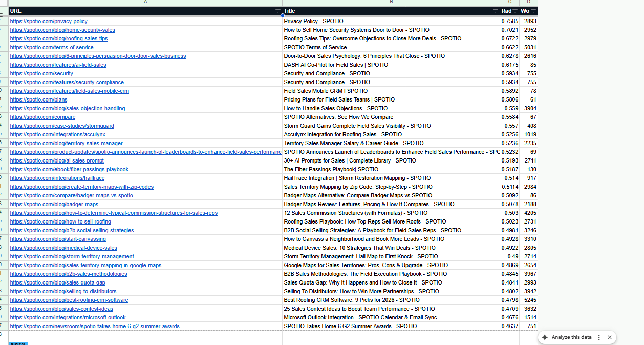
Task: Open the integrations/acculynx link
Action: [x=57, y=134]
